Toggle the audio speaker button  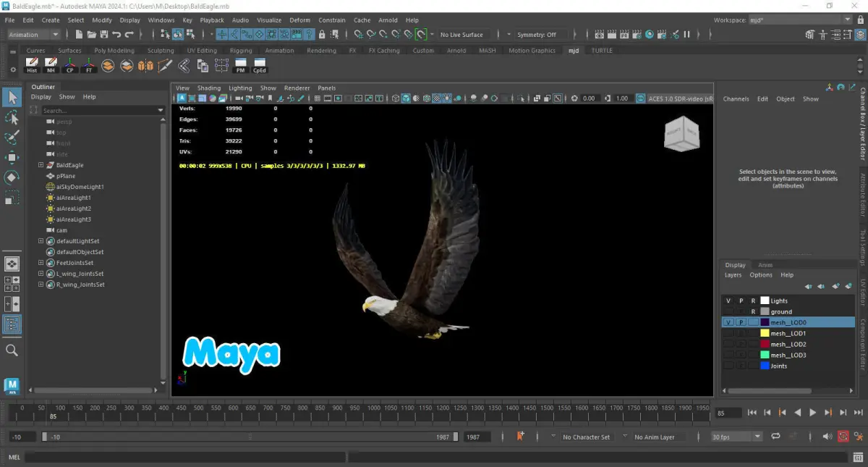(x=828, y=437)
